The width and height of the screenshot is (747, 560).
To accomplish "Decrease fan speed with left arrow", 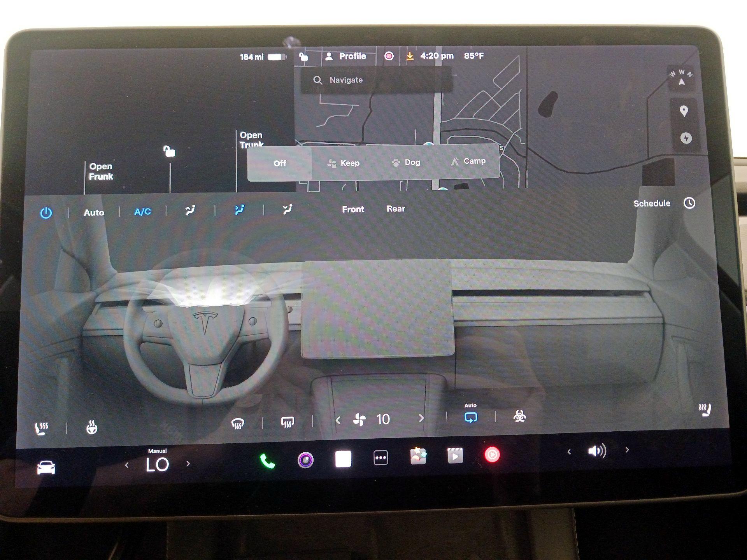I will tap(338, 420).
